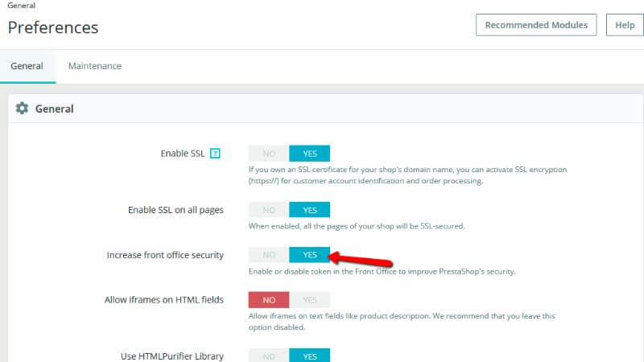Set Use HTMLPurifier Library to YES
This screenshot has height=362, width=644.
310,356
